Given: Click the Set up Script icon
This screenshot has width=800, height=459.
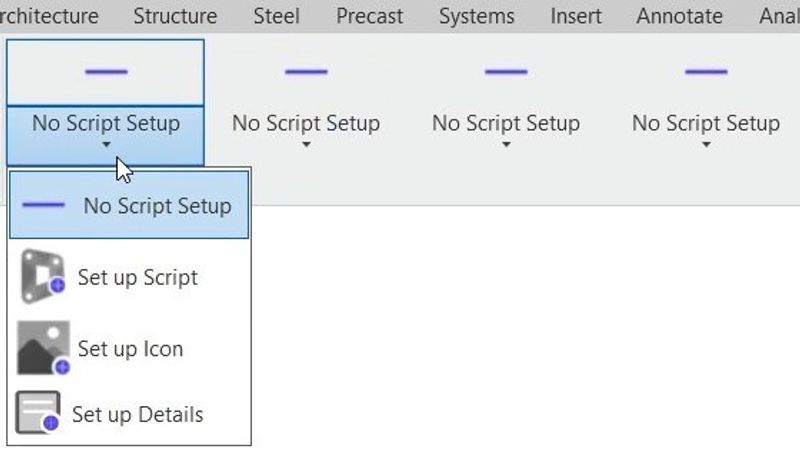Looking at the screenshot, I should point(42,277).
